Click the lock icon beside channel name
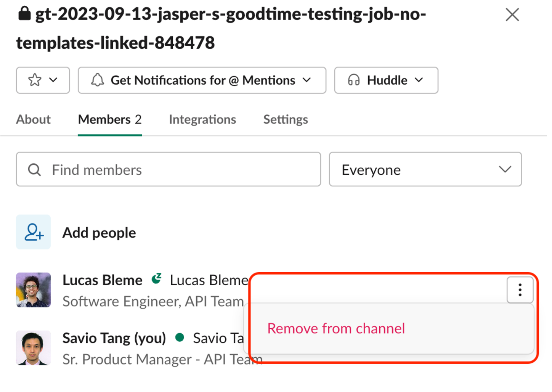 24,14
